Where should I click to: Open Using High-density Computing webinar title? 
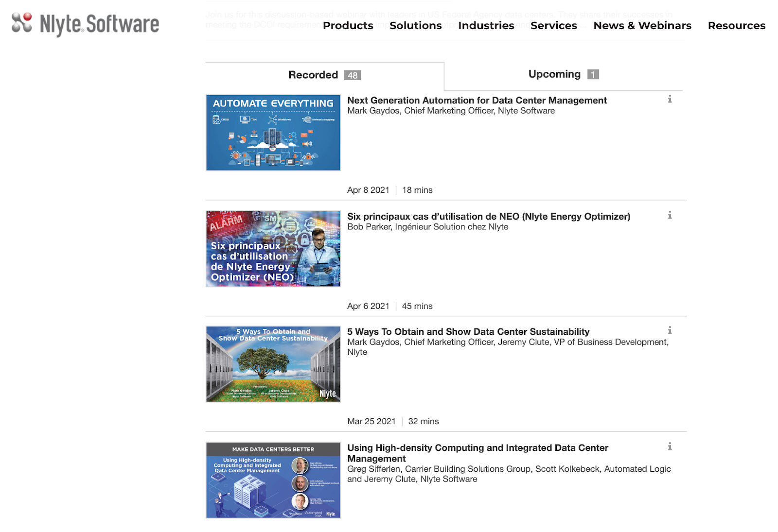(477, 453)
